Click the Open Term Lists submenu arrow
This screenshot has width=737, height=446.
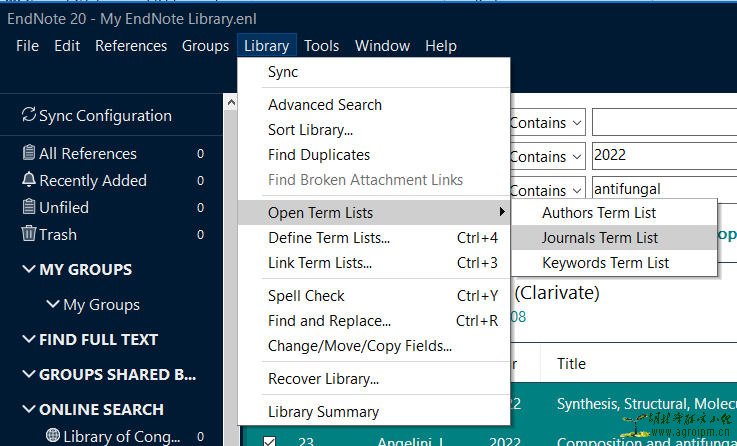(501, 212)
